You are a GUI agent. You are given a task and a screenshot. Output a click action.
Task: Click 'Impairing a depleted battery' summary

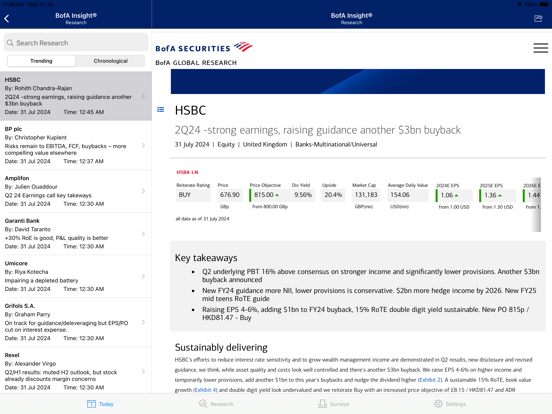42,281
